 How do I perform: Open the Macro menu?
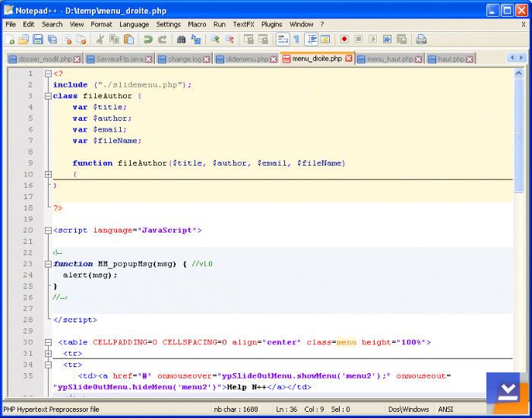197,24
